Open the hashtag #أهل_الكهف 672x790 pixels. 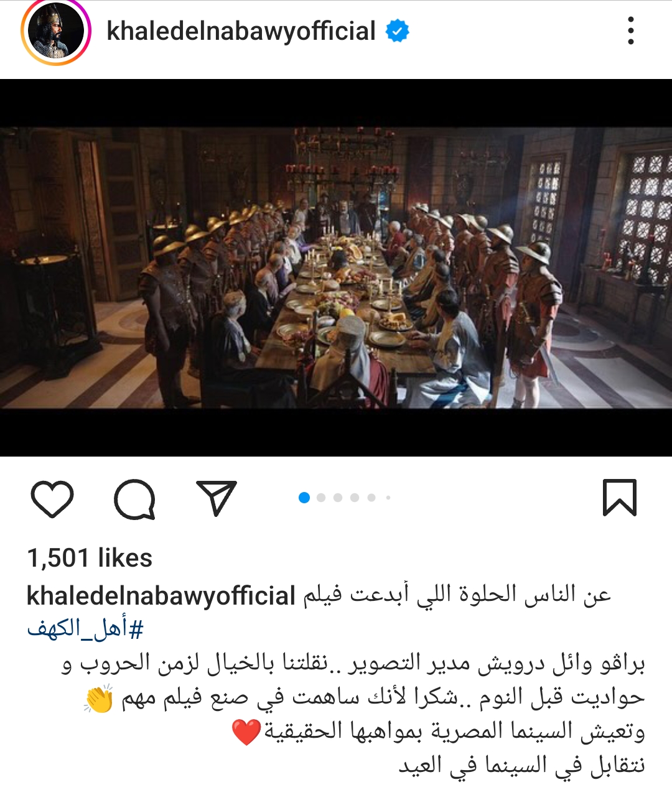(x=85, y=630)
